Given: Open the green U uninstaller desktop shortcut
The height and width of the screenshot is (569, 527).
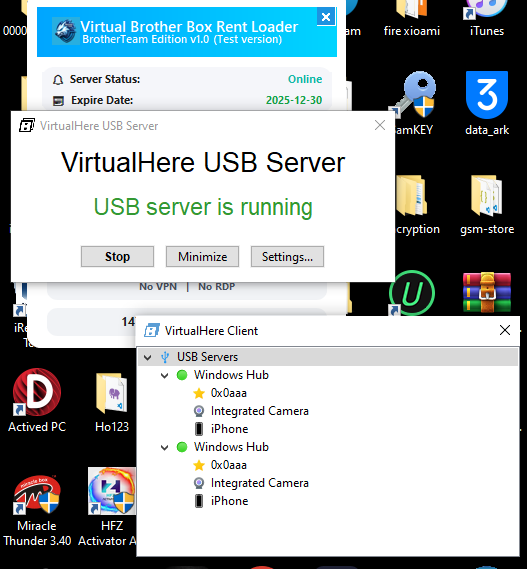Looking at the screenshot, I should pyautogui.click(x=412, y=293).
